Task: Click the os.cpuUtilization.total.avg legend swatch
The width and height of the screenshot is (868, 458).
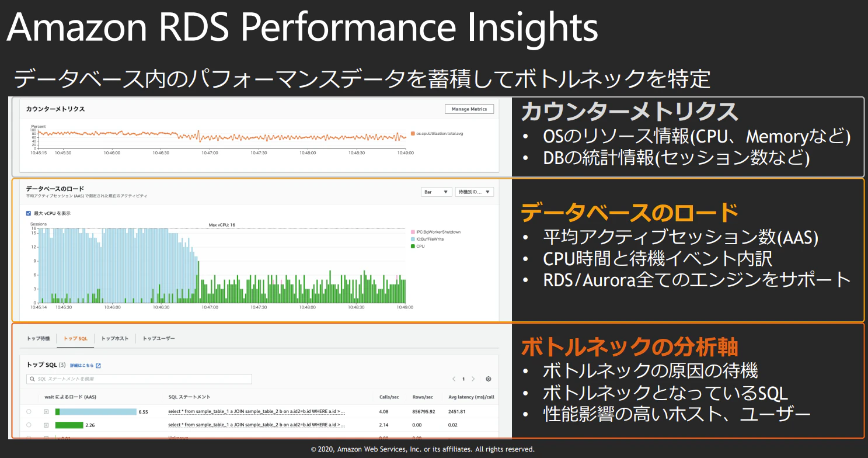Action: [413, 134]
